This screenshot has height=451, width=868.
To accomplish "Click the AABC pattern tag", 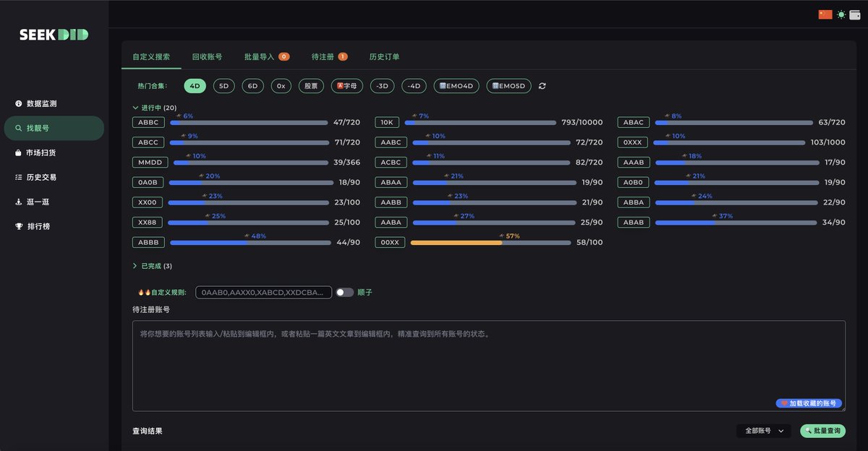I will point(391,142).
